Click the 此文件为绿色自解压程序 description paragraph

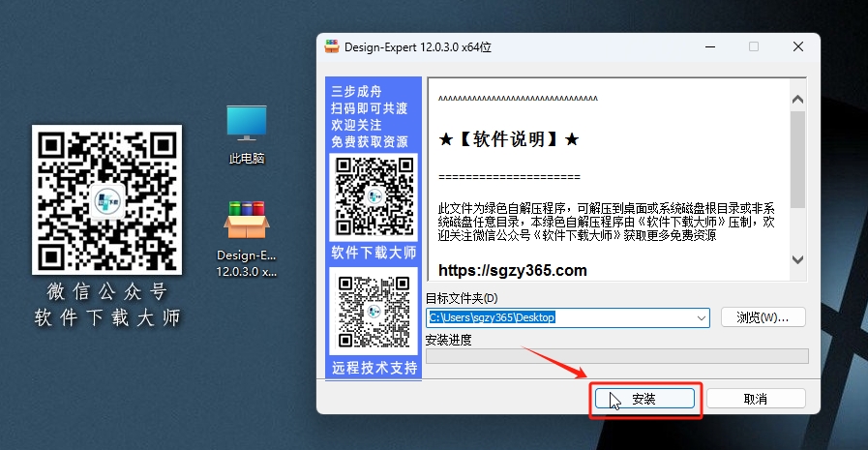click(x=606, y=222)
